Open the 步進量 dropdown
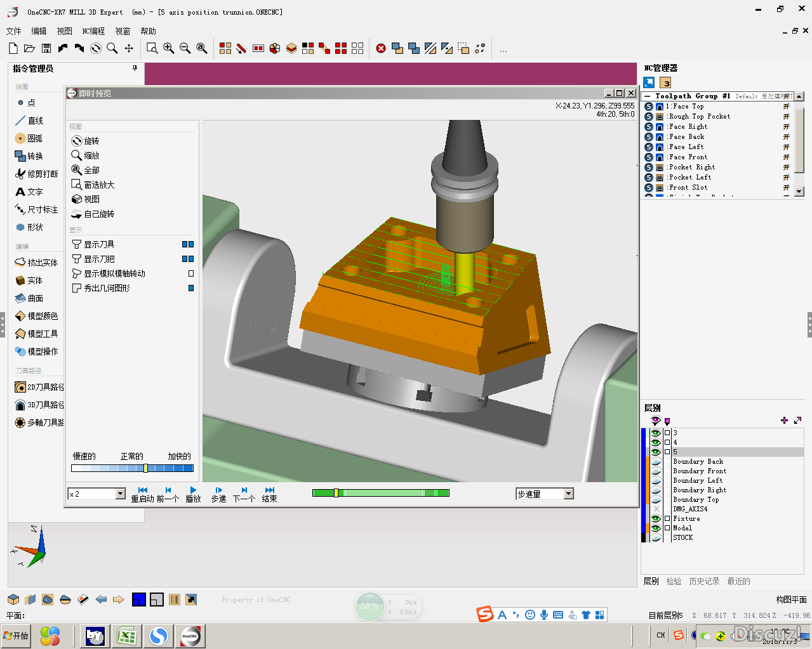This screenshot has height=649, width=812. click(x=568, y=494)
